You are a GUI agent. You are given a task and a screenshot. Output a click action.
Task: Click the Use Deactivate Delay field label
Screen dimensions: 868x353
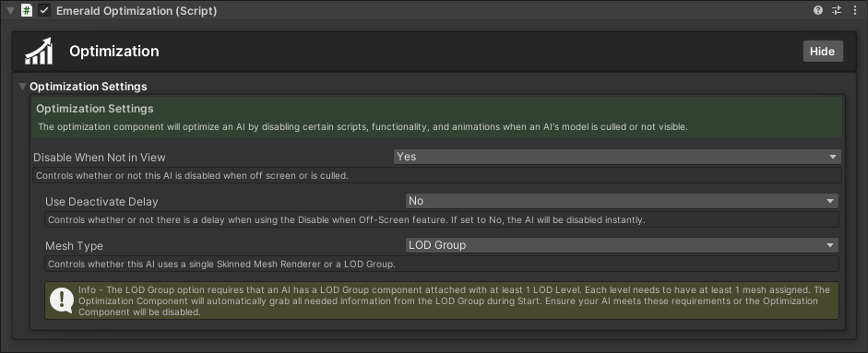pyautogui.click(x=101, y=202)
